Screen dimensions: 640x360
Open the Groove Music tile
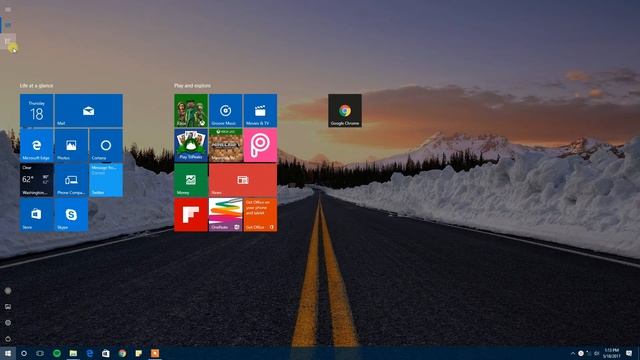pos(225,111)
